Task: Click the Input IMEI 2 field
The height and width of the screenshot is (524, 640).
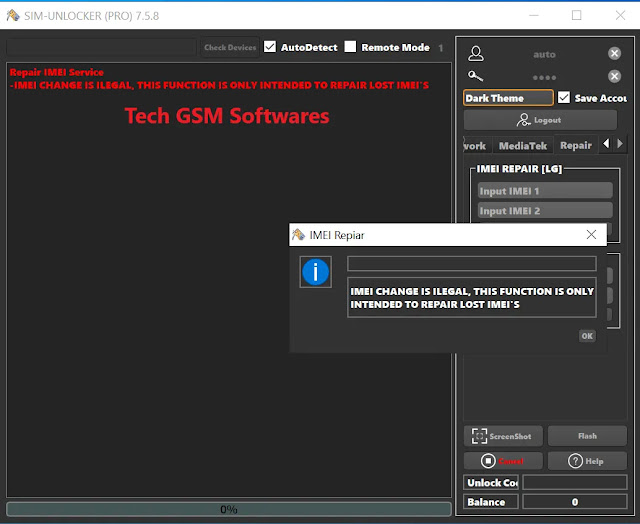Action: [x=545, y=211]
